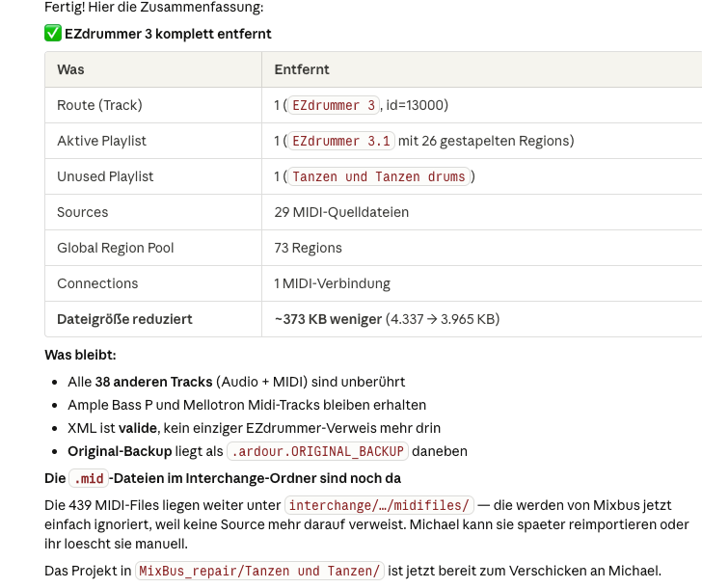
Task: Click the '.ardour.ORIGINAL_BACKUP' code snippet
Action: click(x=317, y=451)
